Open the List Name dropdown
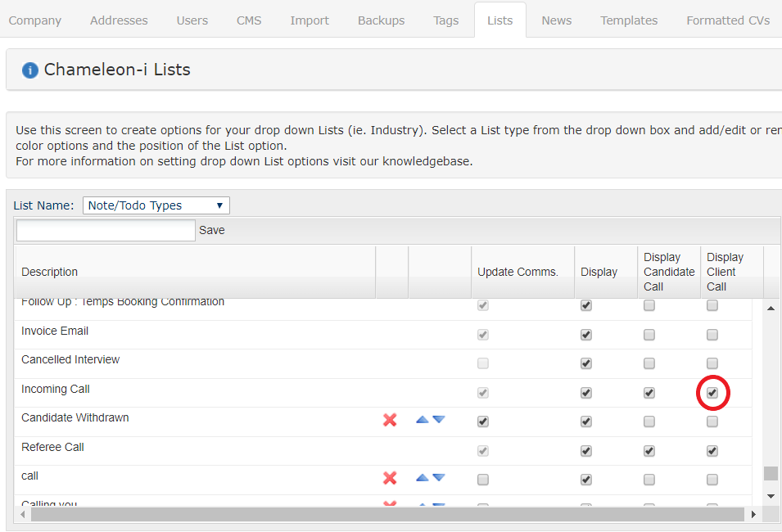 coord(156,205)
